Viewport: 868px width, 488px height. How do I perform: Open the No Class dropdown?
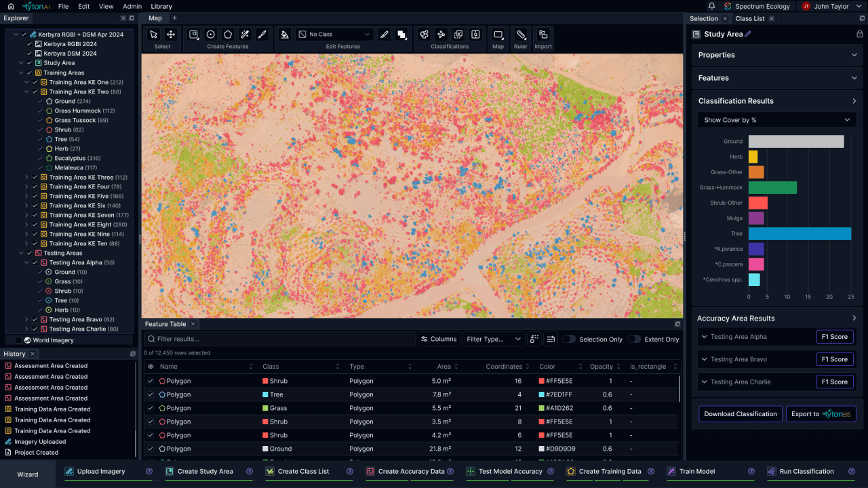335,35
